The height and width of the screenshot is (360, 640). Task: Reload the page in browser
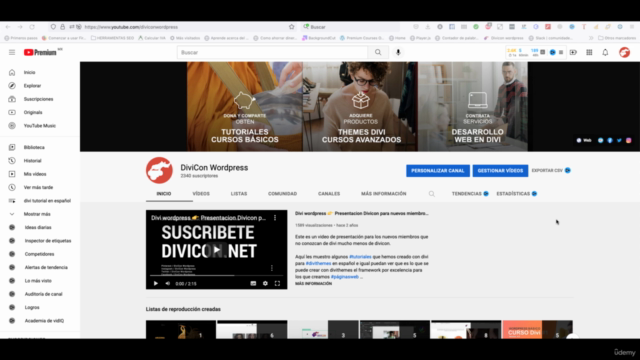tap(32, 27)
